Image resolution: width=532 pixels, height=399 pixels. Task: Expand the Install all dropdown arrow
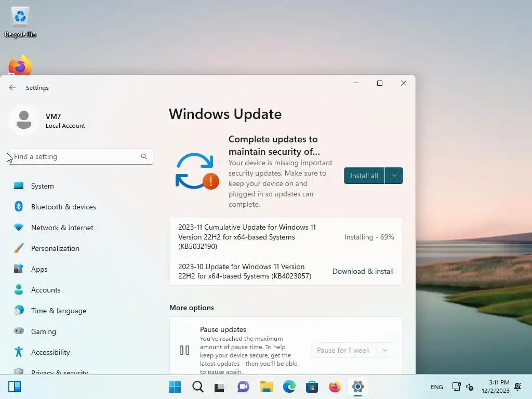394,176
